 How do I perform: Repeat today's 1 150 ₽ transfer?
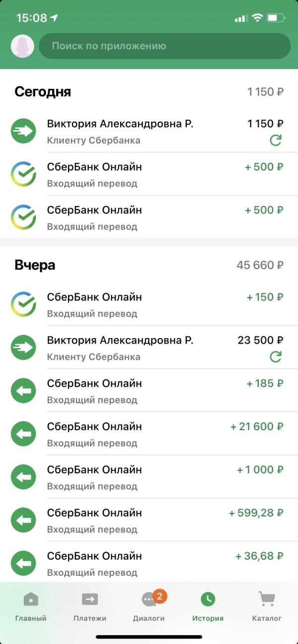coord(276,141)
